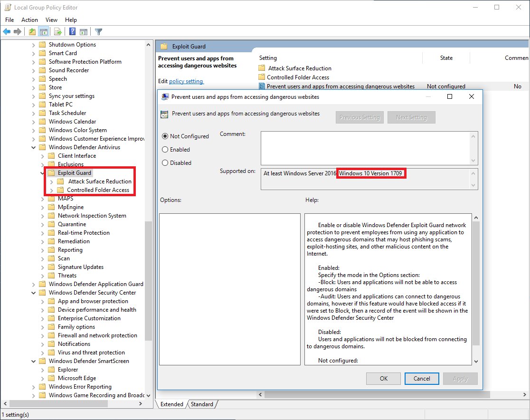Select the Enabled radio button
This screenshot has width=530, height=420.
coord(165,150)
